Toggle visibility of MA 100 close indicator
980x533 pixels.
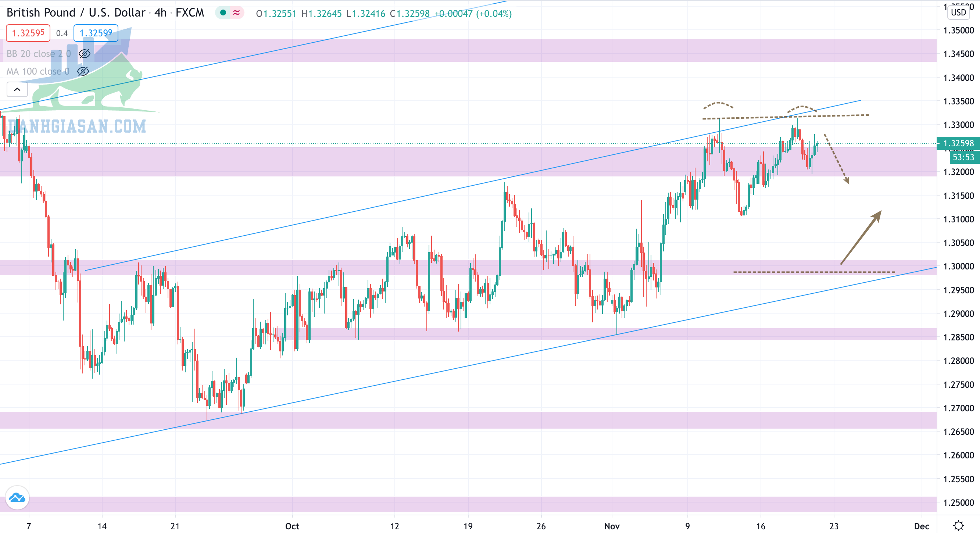(83, 71)
